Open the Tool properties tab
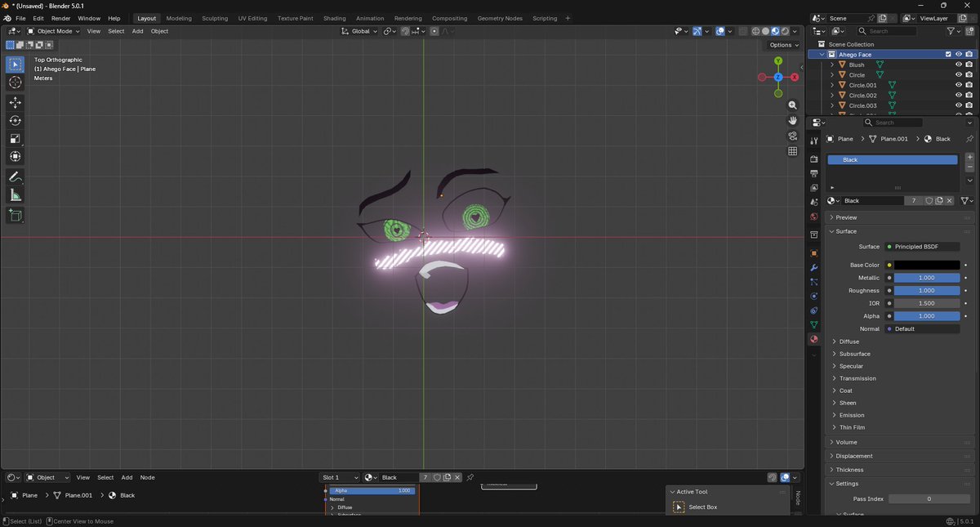Viewport: 980px width, 527px height. point(813,141)
